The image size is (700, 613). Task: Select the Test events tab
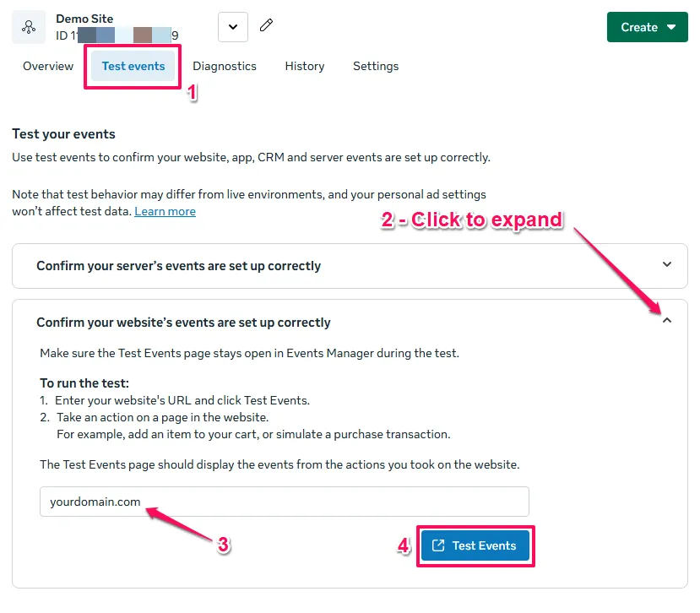tap(133, 66)
